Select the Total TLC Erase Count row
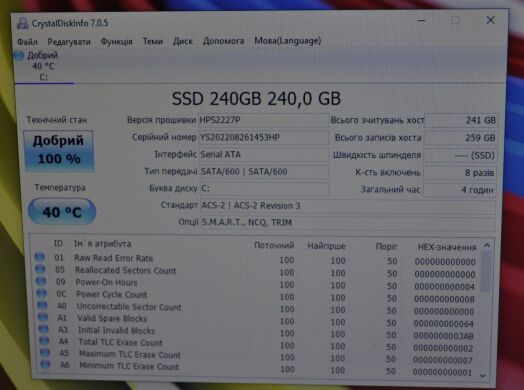The width and height of the screenshot is (524, 390). (x=256, y=345)
